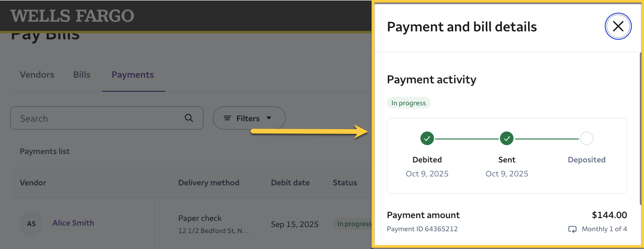Click the empty Deposited step circle

point(586,139)
